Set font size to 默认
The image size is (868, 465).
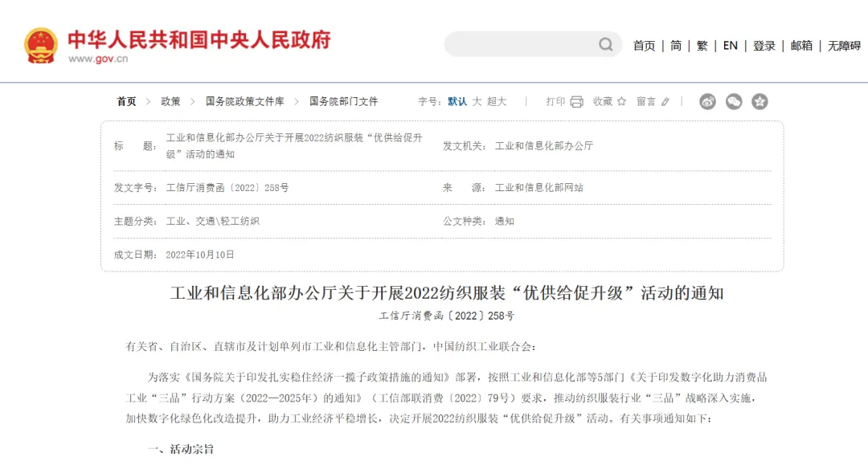click(457, 101)
